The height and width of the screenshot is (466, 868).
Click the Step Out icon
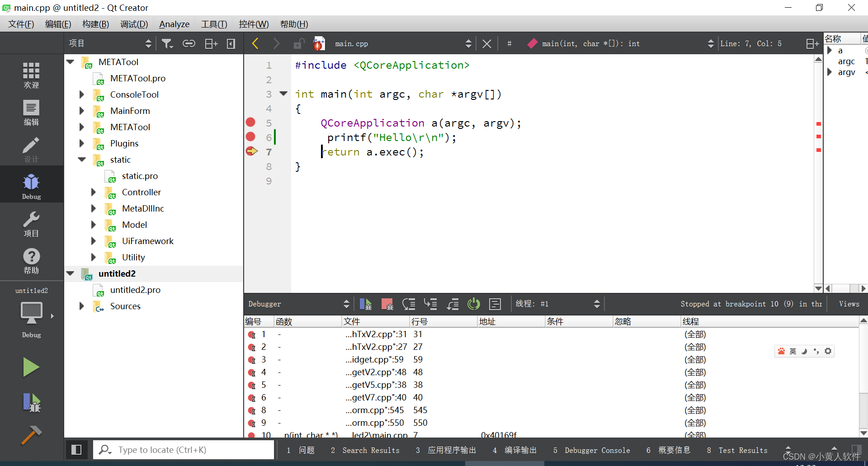453,304
